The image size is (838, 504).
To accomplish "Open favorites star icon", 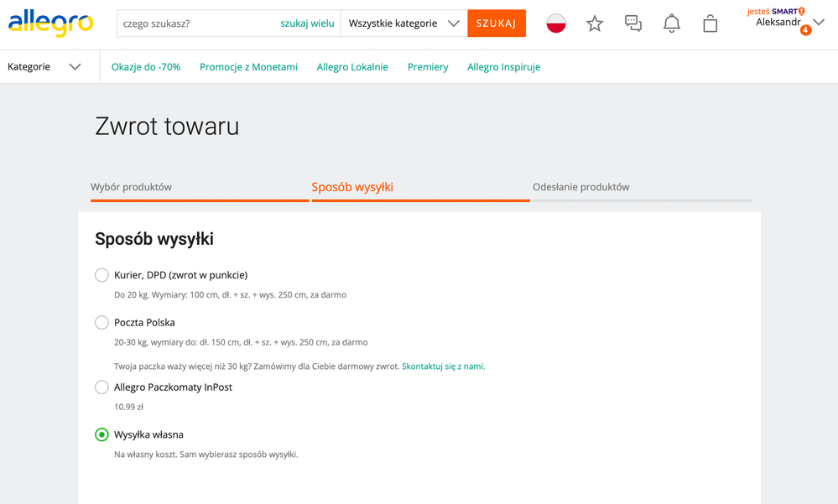I will point(594,23).
